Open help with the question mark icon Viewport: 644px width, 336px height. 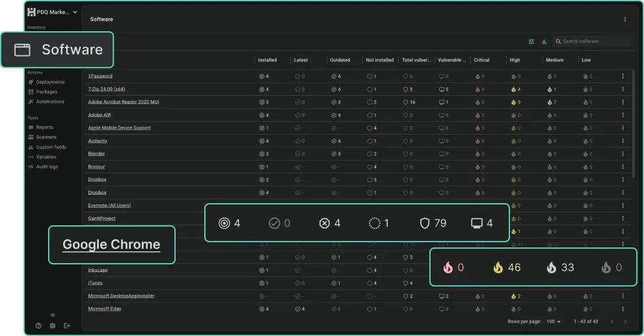click(38, 326)
